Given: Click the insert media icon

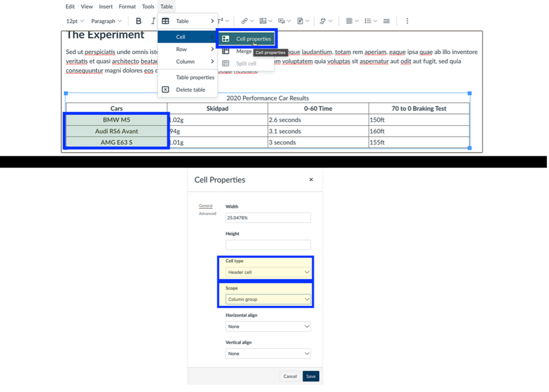Looking at the screenshot, I should (x=281, y=21).
